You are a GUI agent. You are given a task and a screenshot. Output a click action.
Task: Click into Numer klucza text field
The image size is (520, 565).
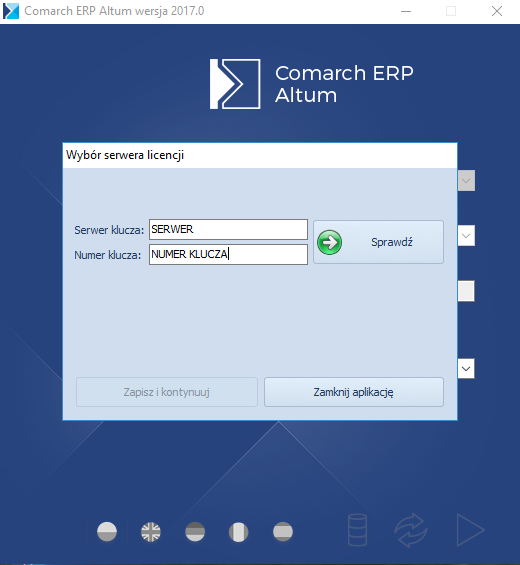tap(228, 254)
